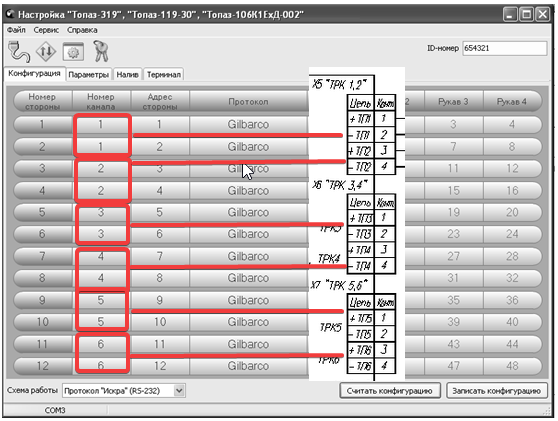Maximize the Настройка Топаз window

[x=526, y=15]
